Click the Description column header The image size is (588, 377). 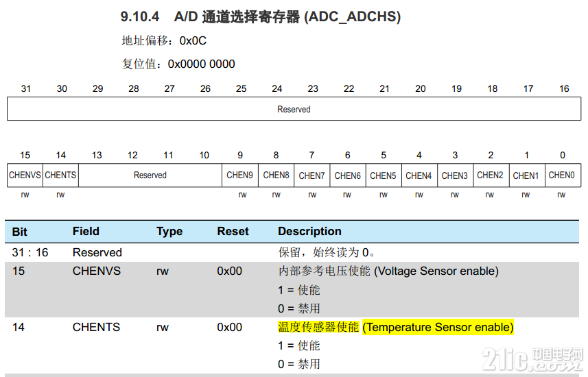click(309, 231)
